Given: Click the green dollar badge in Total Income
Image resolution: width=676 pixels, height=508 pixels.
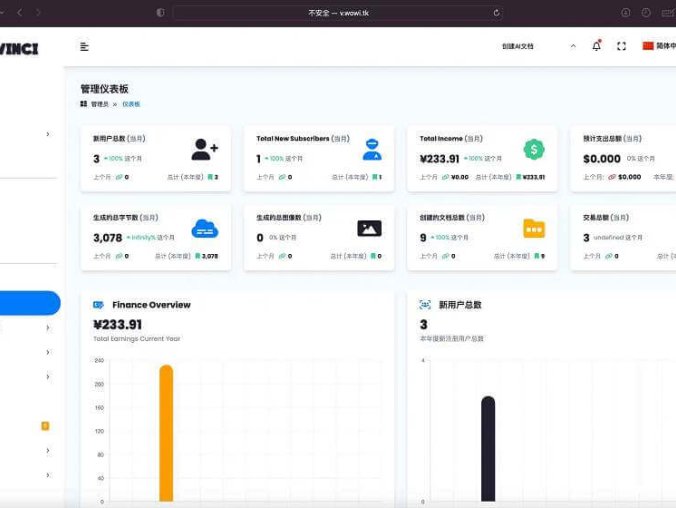Looking at the screenshot, I should pos(534,150).
